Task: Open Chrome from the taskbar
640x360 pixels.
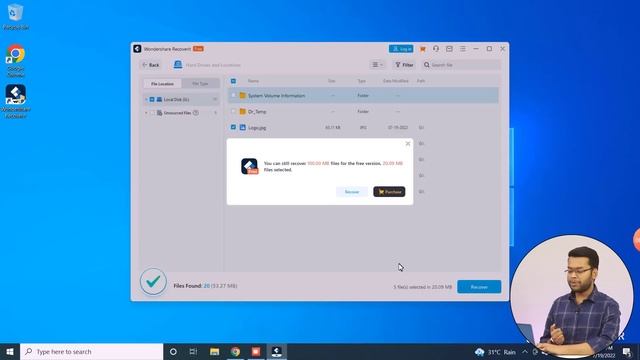Action: click(x=235, y=351)
